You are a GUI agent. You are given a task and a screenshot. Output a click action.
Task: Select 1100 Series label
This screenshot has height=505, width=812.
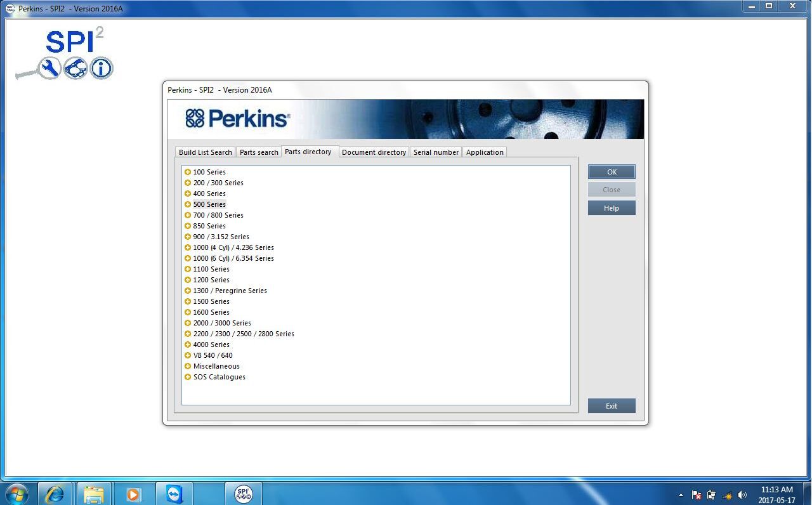click(x=211, y=269)
